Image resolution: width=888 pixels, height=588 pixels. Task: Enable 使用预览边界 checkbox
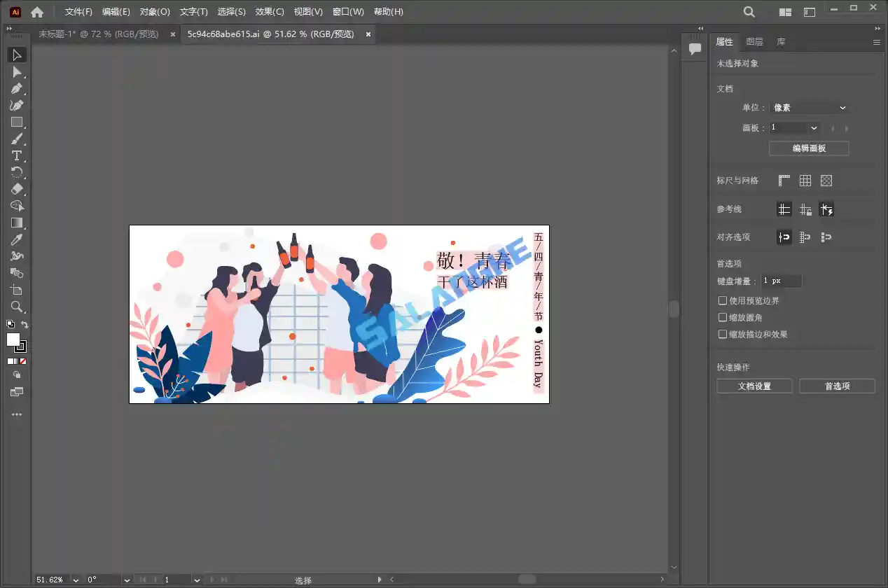pos(722,300)
